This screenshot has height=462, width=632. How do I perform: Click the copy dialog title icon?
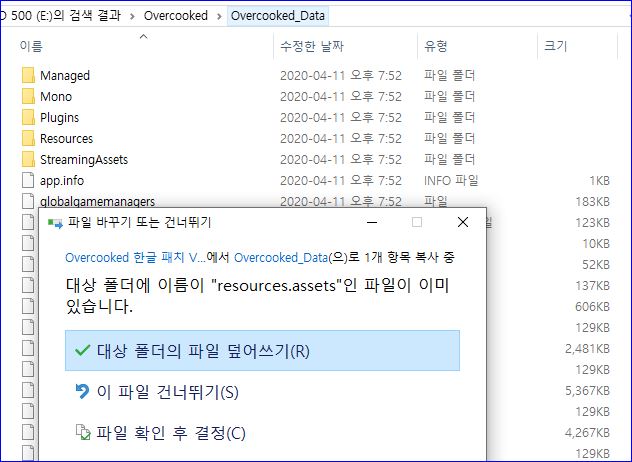coord(55,222)
